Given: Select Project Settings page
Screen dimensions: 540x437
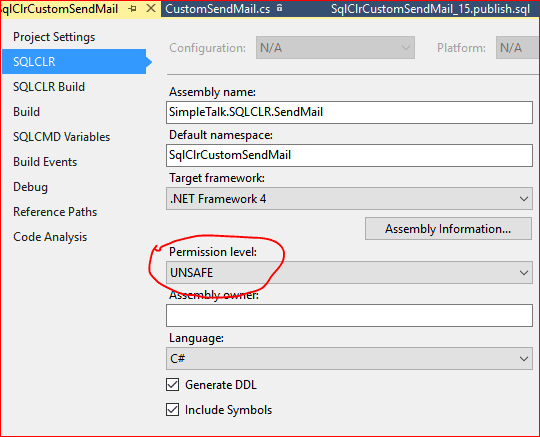Looking at the screenshot, I should pyautogui.click(x=54, y=37).
